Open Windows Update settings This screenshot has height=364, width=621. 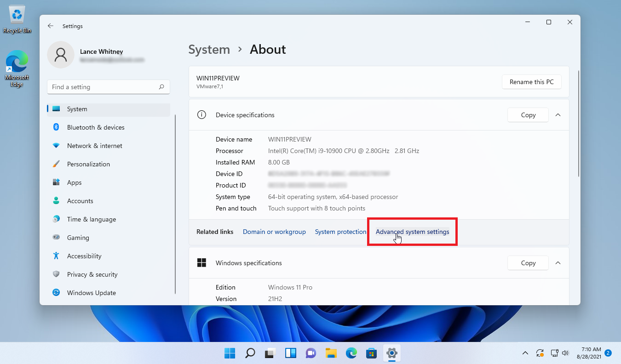click(109, 293)
